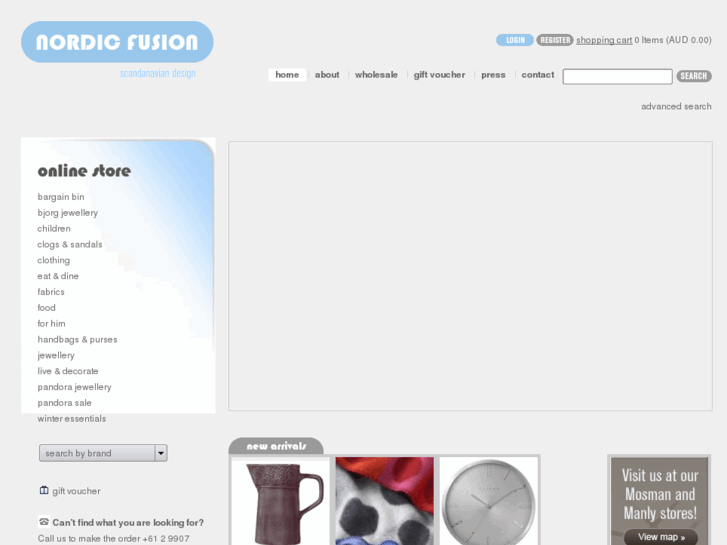
Task: Open the search by brand dropdown arrow
Action: (161, 453)
